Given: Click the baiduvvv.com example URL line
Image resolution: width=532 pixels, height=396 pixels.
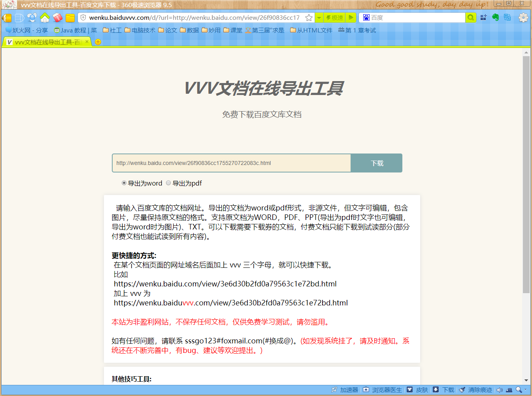Looking at the screenshot, I should [x=231, y=303].
